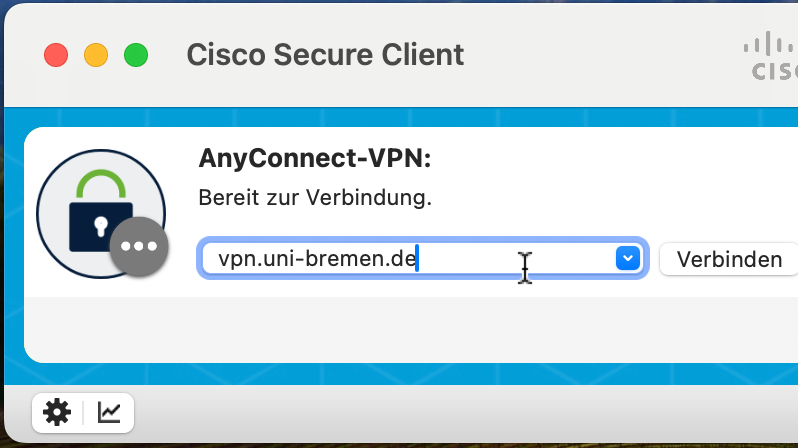Open the statistics graph window
Screen dimensions: 798x448
click(x=109, y=412)
